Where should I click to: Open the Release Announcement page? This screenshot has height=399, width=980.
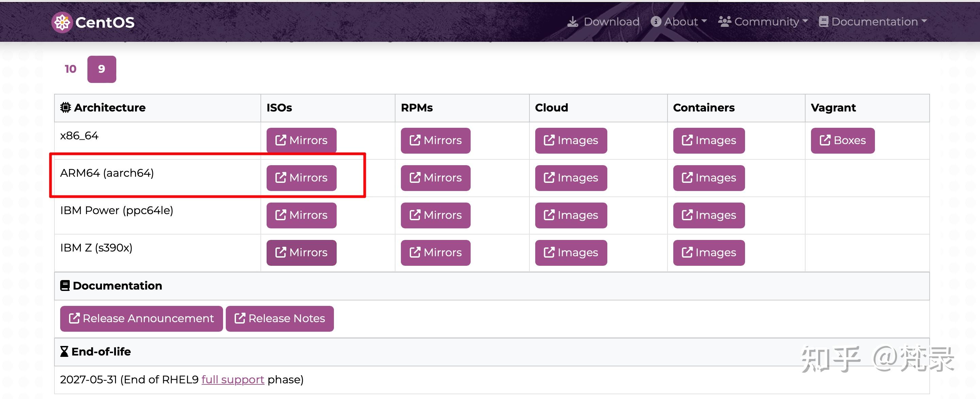141,318
